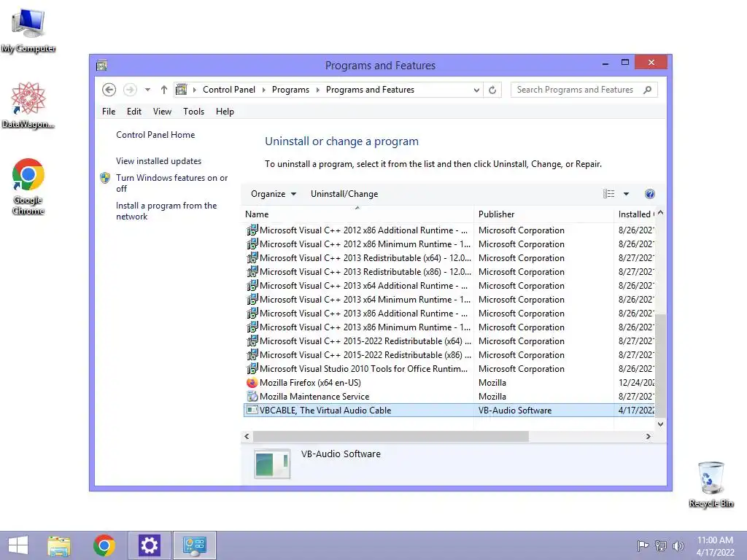Click the horizontal scrollbar thumb

pos(391,436)
